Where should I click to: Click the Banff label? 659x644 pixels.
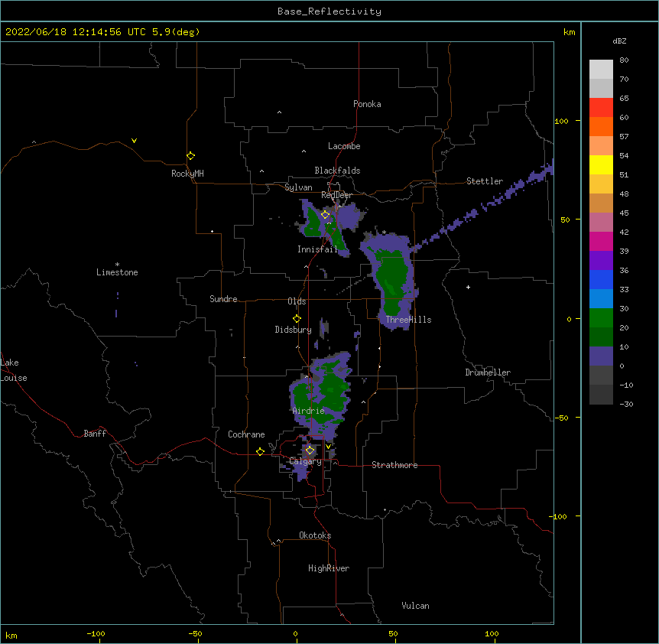(x=95, y=434)
